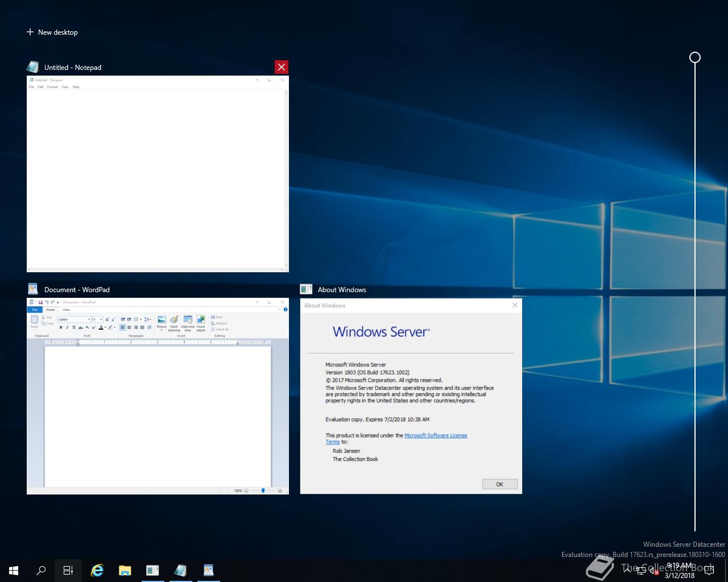The image size is (728, 582).
Task: Add a New desktop
Action: pyautogui.click(x=52, y=32)
